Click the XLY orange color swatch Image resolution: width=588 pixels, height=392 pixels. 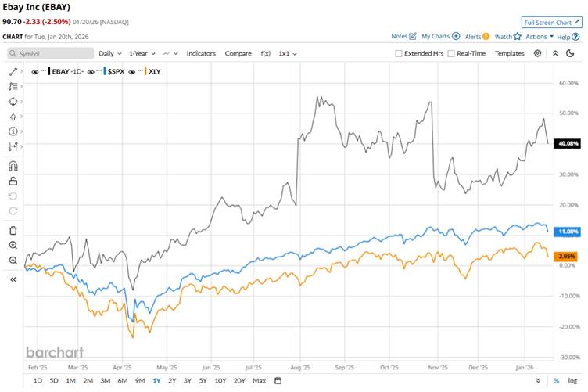144,71
